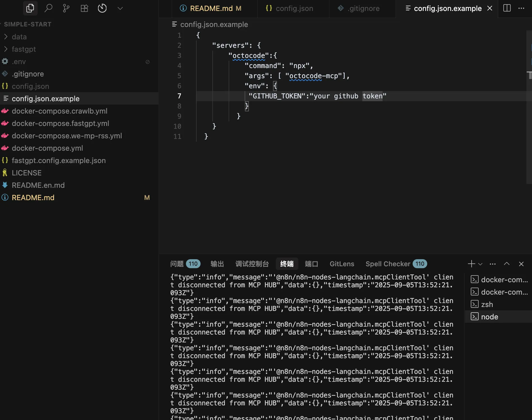Place cursor on the "GITHUB_TOKEN" key
This screenshot has height=420, width=532.
point(277,96)
